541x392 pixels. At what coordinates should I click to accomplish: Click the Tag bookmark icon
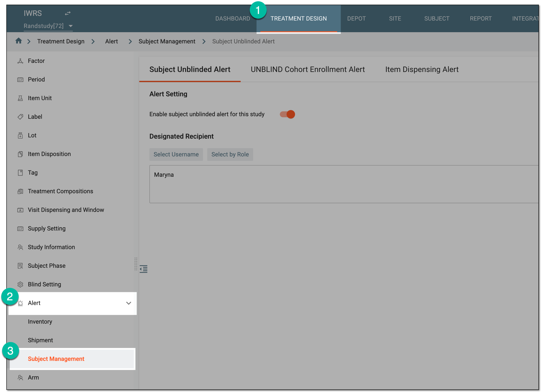[20, 173]
